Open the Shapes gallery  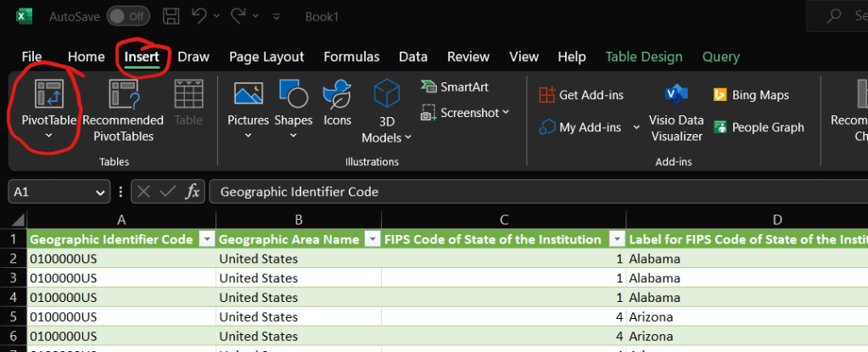(293, 95)
